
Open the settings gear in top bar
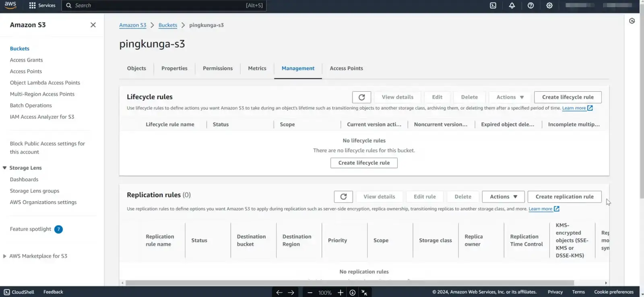tap(549, 5)
